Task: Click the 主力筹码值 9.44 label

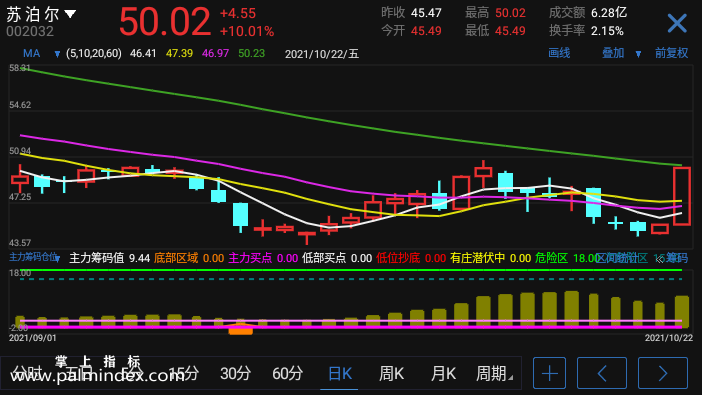Action: (110, 258)
